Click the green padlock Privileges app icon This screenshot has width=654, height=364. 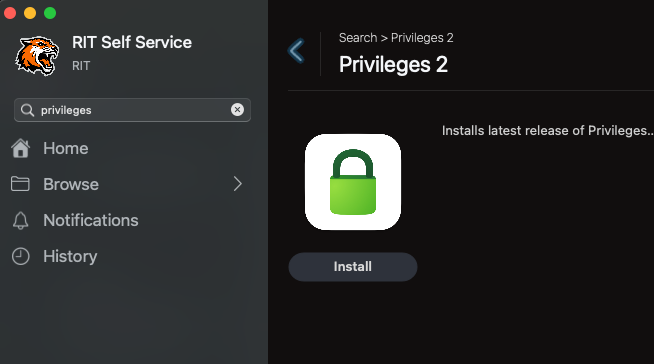point(353,182)
